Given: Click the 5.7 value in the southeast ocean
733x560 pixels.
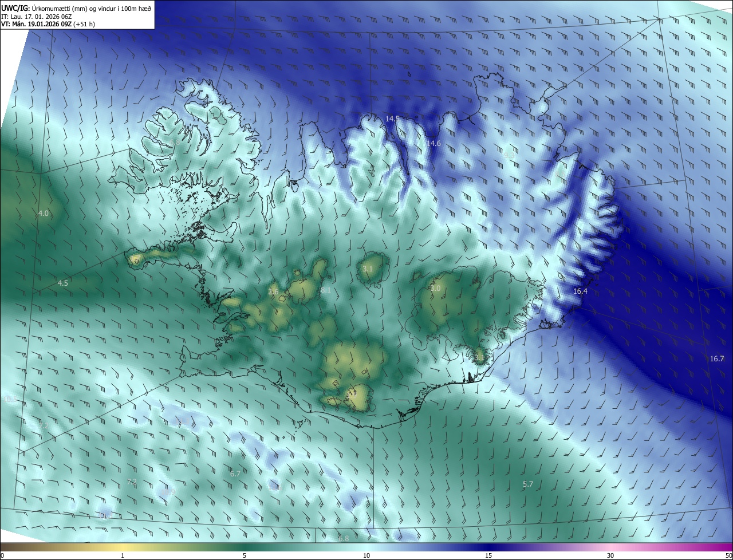Looking at the screenshot, I should 528,484.
